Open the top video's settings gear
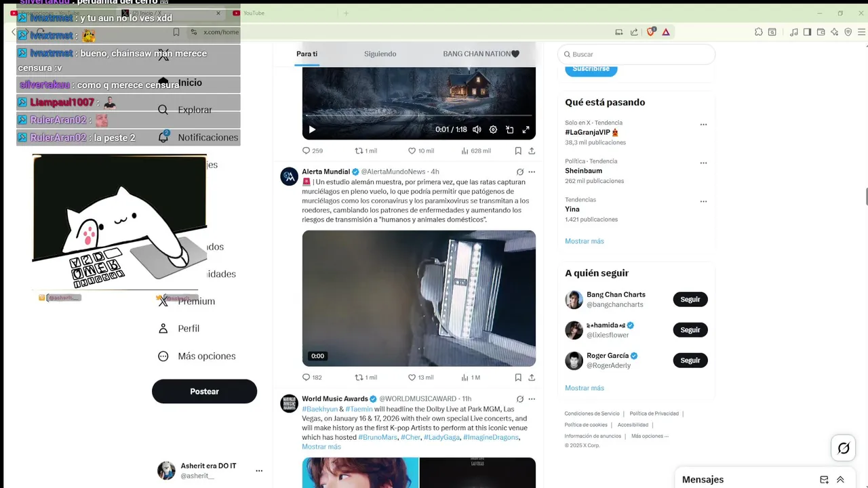This screenshot has height=488, width=868. point(493,129)
